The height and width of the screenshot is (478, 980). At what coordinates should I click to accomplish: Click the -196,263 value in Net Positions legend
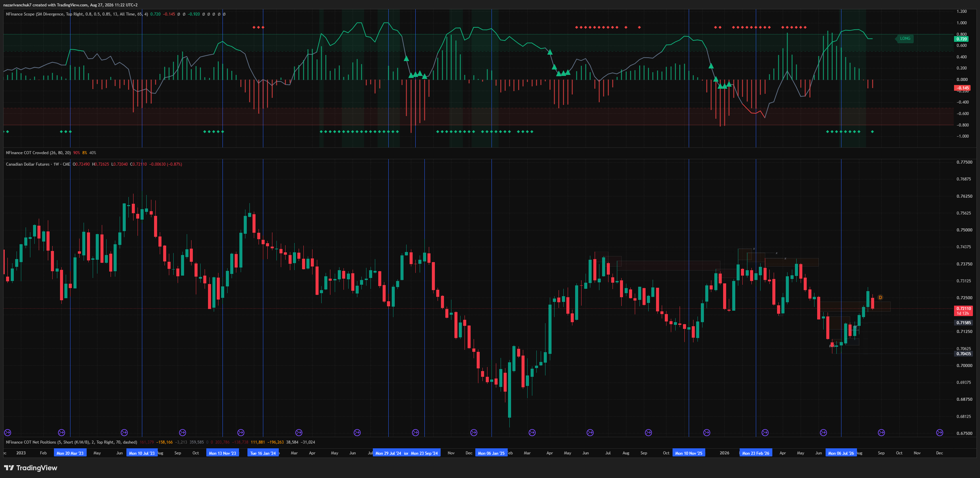(275, 442)
